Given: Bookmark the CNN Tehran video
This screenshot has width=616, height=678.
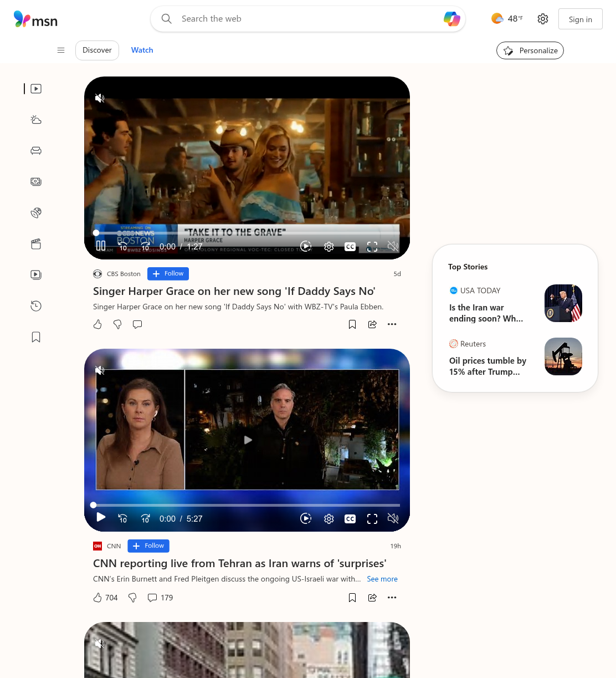Looking at the screenshot, I should tap(352, 598).
